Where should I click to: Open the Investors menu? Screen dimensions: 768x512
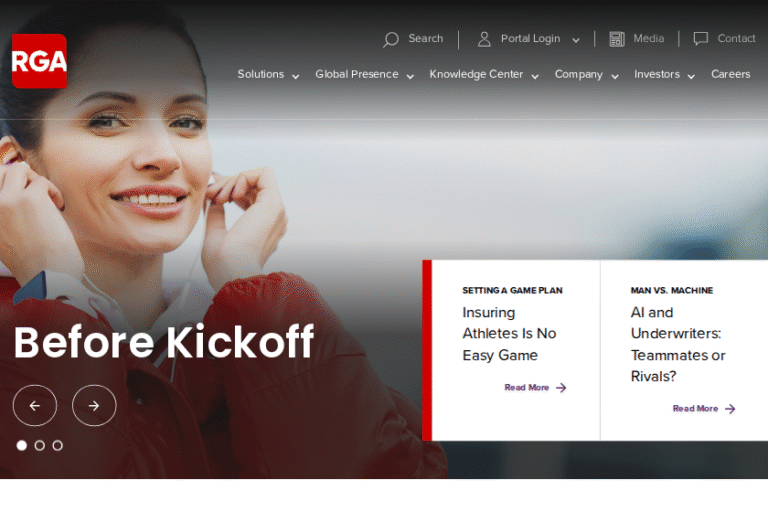click(664, 75)
